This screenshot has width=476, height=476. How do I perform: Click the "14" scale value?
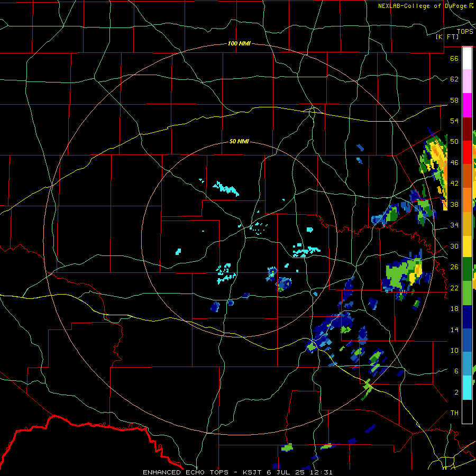(x=454, y=329)
